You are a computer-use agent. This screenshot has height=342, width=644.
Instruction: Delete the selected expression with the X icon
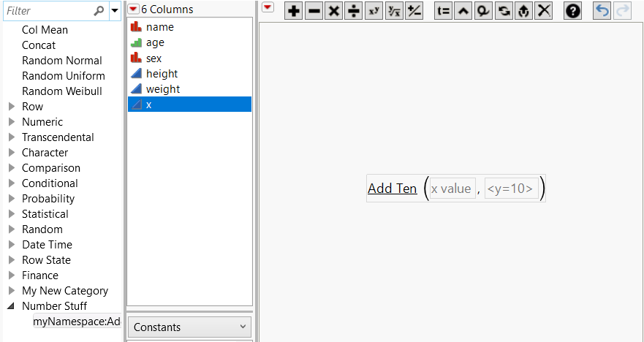[543, 11]
